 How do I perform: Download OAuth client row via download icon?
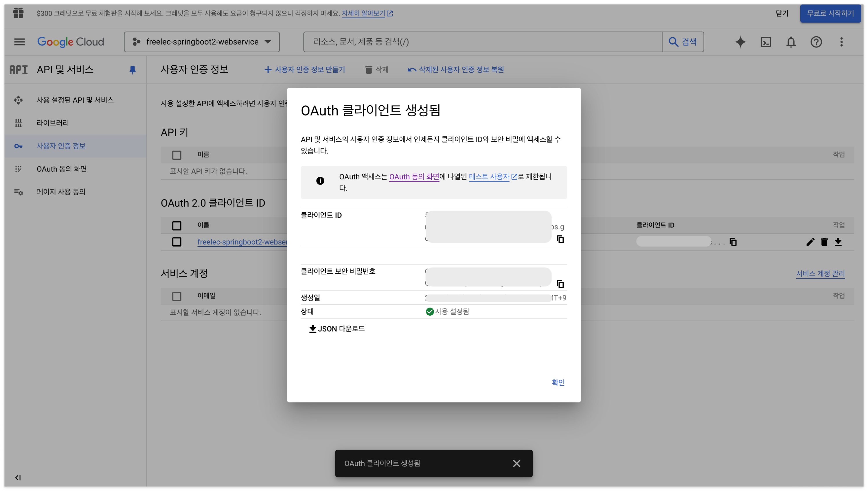838,242
